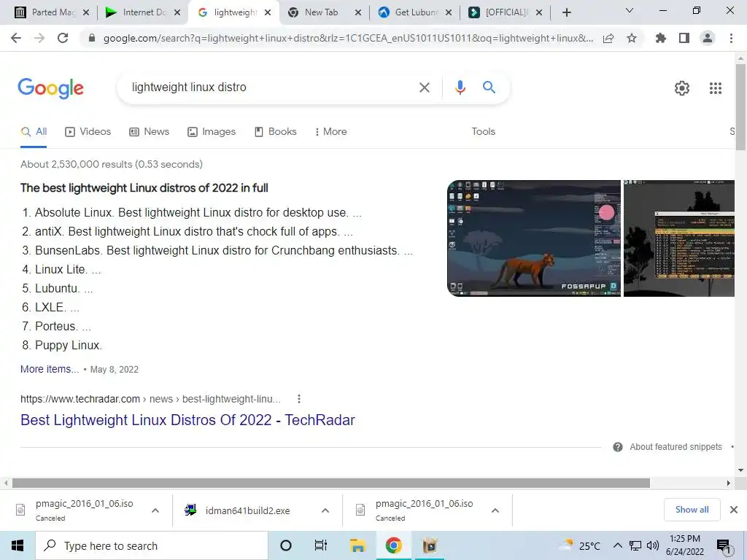Expand options for first pmagic_2016_01_06.iso download
The image size is (747, 560).
[x=155, y=510]
